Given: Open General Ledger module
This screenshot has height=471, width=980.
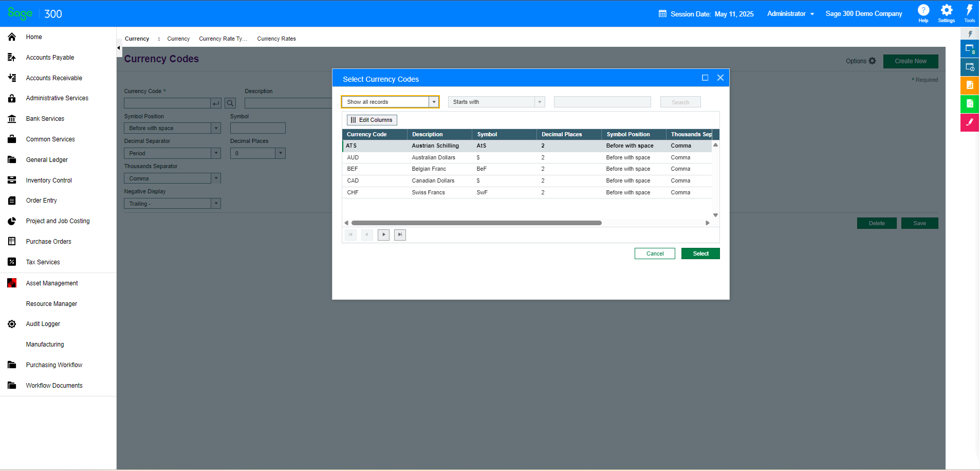Looking at the screenshot, I should tap(47, 160).
